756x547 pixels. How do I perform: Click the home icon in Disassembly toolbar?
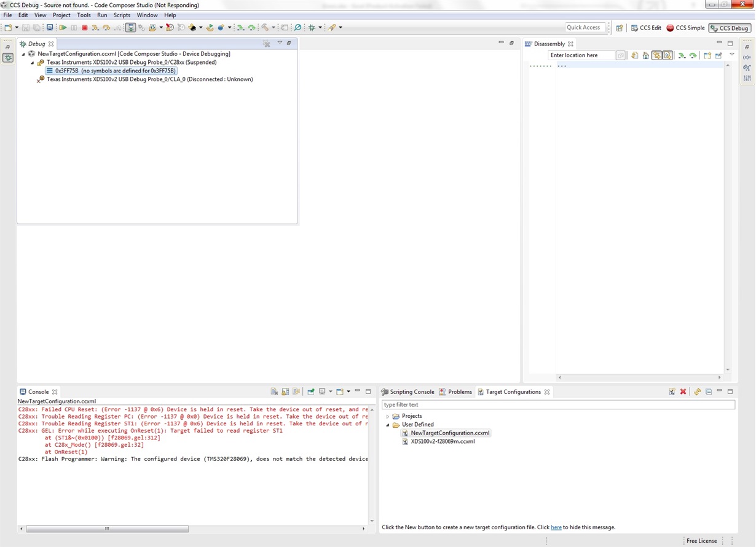(x=645, y=55)
